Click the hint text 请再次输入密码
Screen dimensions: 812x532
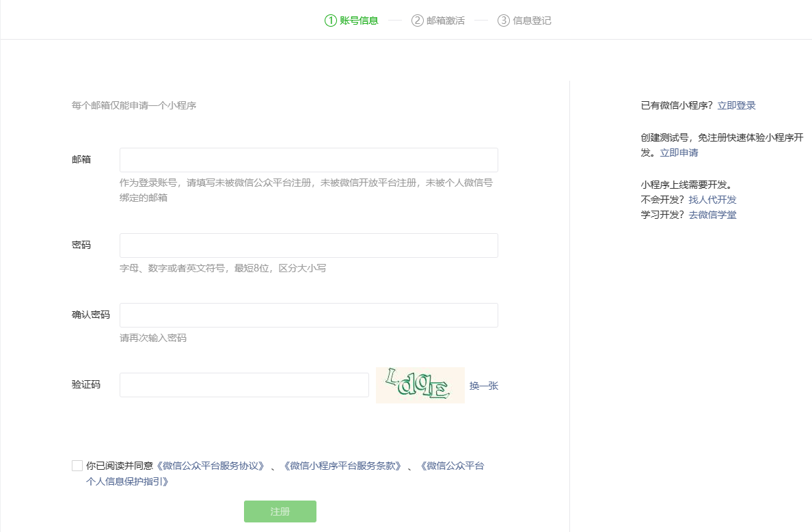(x=153, y=338)
